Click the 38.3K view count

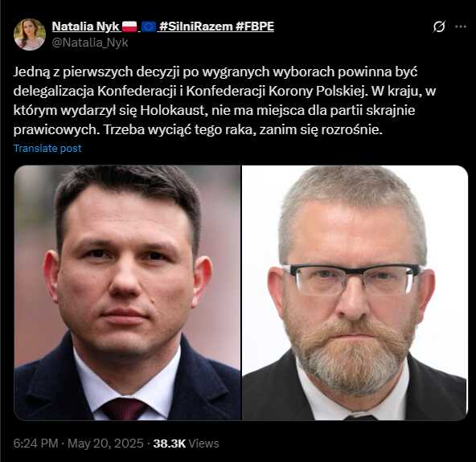[x=169, y=444]
